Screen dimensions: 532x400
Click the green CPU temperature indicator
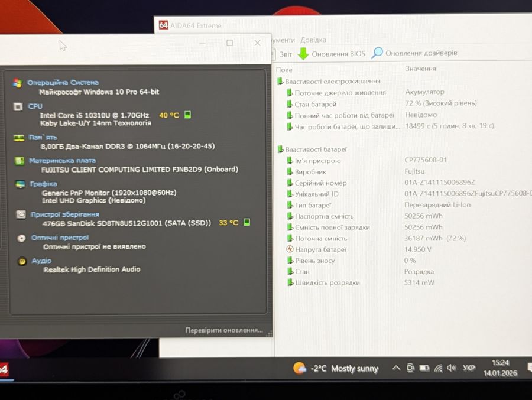pyautogui.click(x=187, y=115)
